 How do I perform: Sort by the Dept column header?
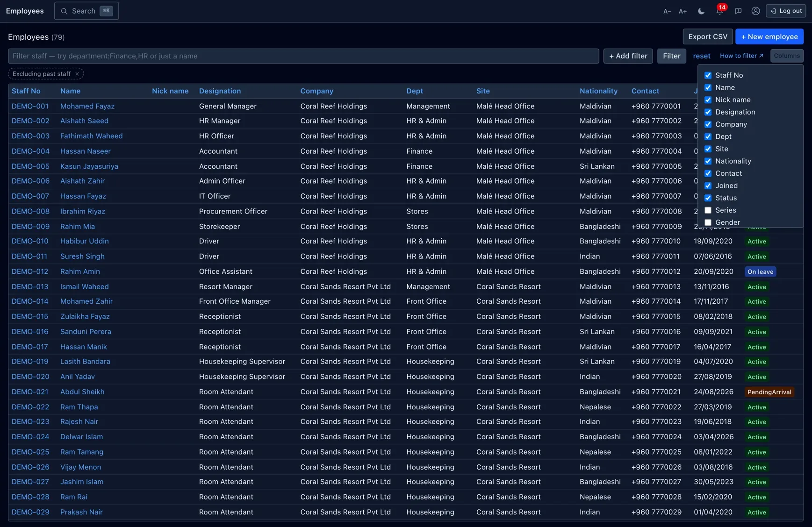tap(415, 91)
